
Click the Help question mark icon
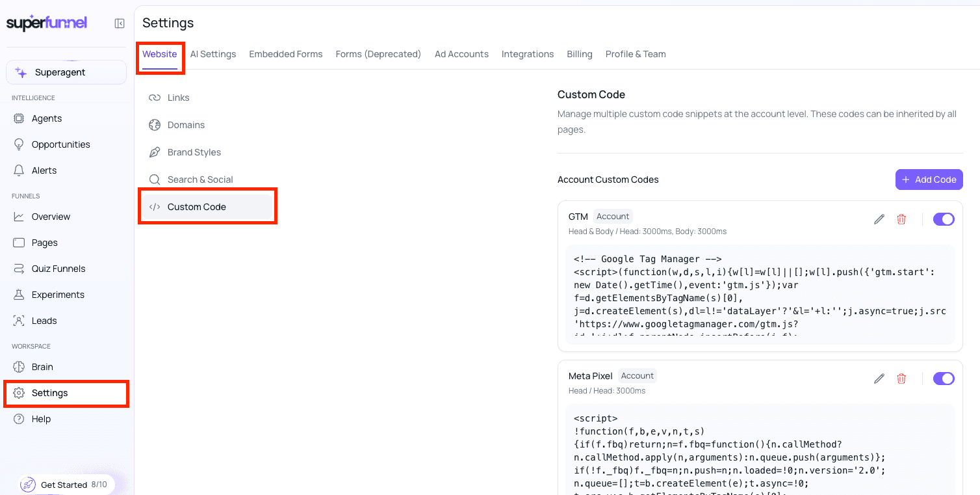click(x=19, y=419)
